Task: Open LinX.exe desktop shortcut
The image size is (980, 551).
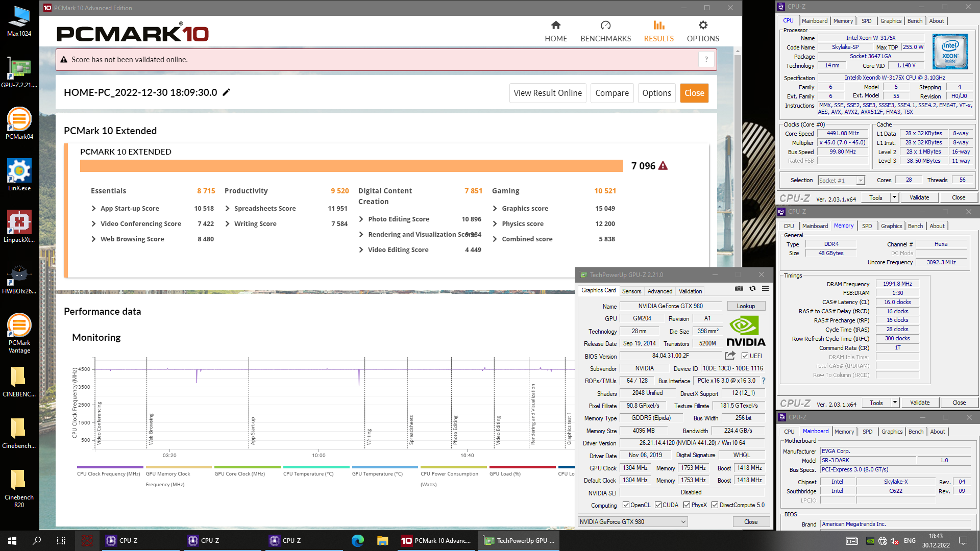Action: (19, 175)
